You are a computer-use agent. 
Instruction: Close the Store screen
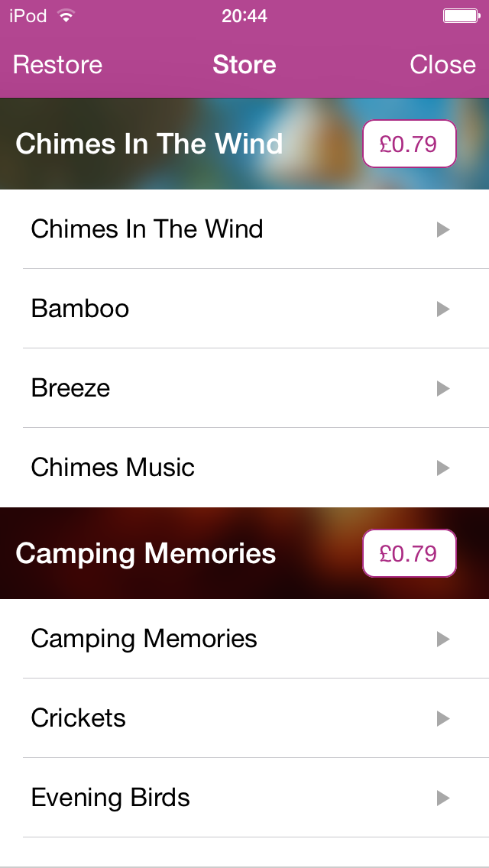click(442, 65)
